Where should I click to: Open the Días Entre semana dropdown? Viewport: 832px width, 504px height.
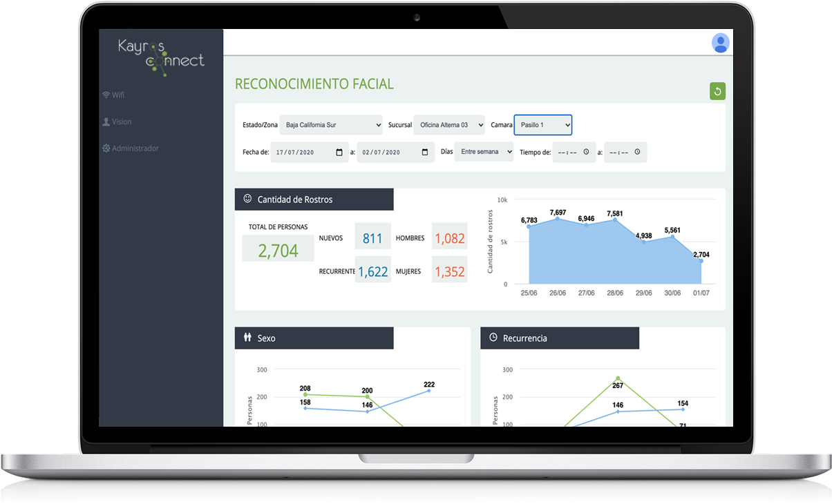pyautogui.click(x=484, y=152)
